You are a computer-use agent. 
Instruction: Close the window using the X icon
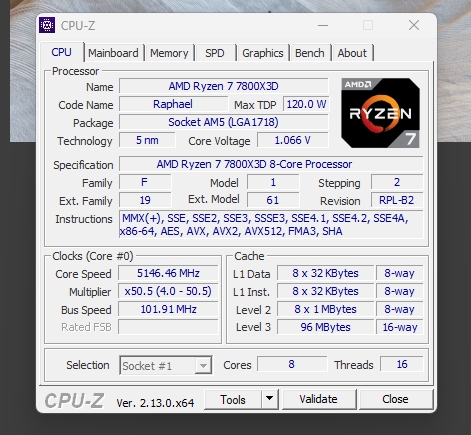point(414,25)
